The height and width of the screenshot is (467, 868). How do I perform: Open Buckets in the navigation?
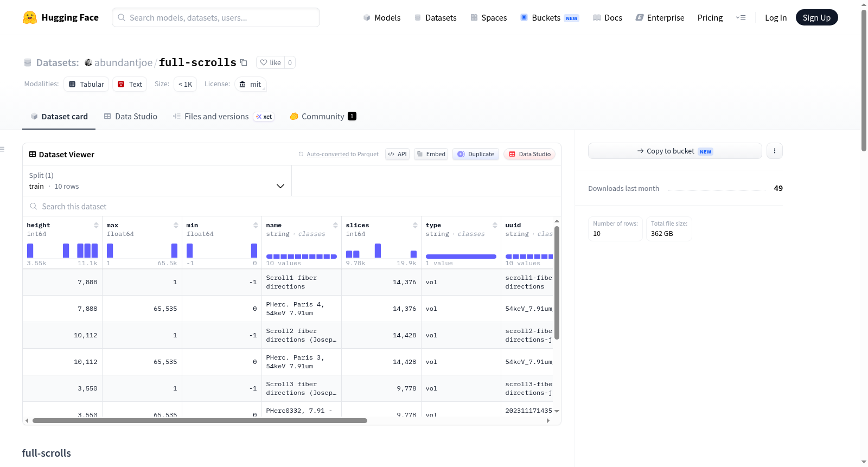tap(549, 17)
